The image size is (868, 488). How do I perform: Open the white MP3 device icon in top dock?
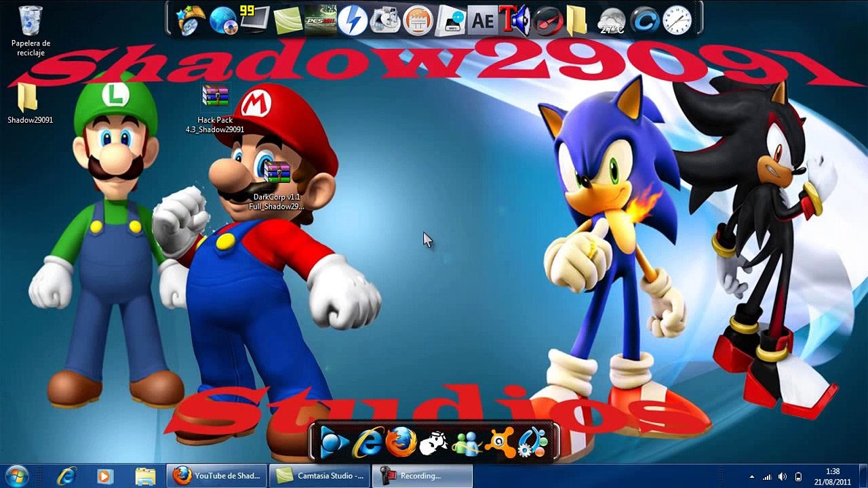click(x=450, y=21)
